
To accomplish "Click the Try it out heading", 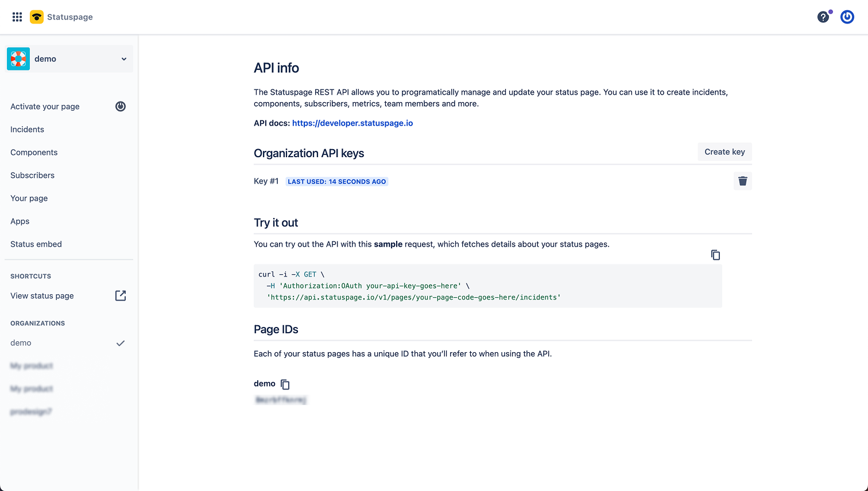I will tap(276, 223).
